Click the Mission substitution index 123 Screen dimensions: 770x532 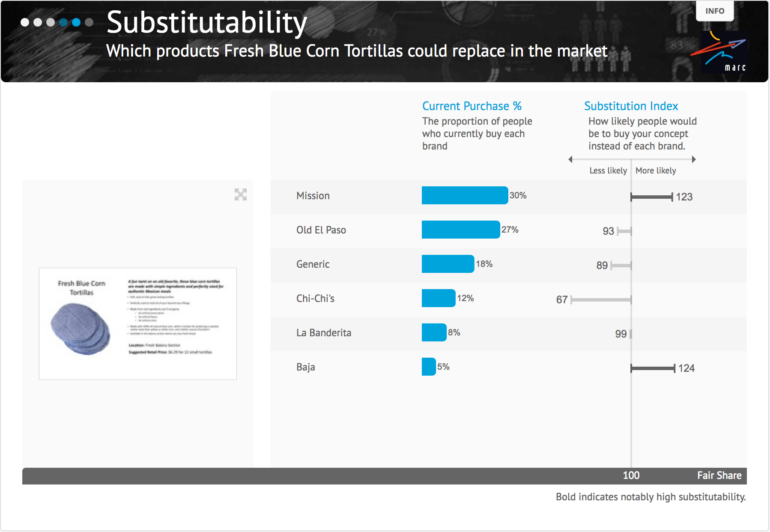684,197
